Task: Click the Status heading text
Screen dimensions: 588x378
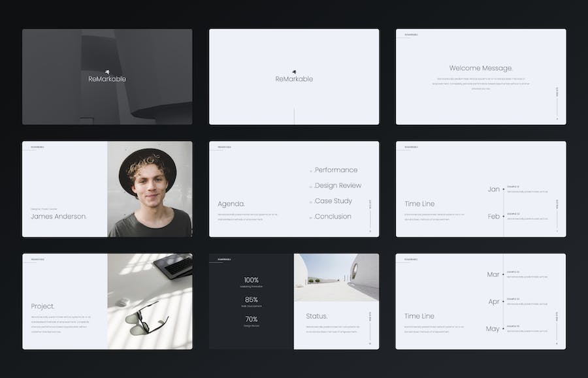Action: [317, 316]
